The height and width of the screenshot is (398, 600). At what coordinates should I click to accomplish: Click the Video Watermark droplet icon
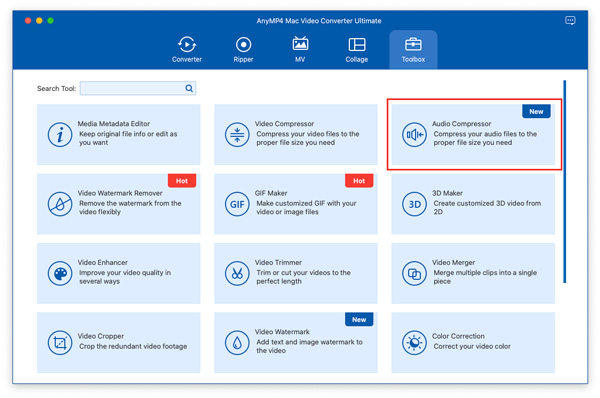[x=237, y=343]
